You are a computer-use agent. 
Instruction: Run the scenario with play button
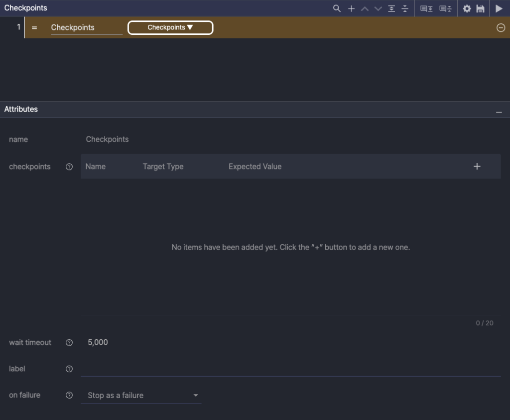coord(499,8)
